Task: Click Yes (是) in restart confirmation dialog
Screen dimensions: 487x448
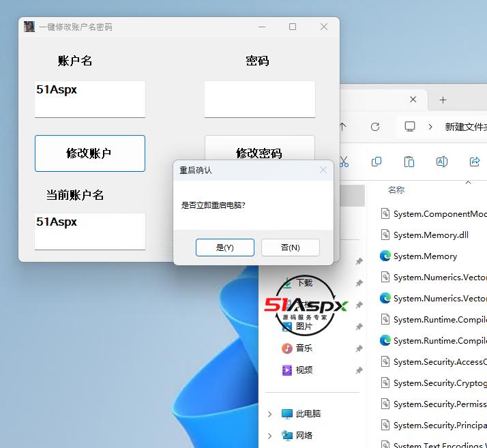Action: tap(225, 248)
